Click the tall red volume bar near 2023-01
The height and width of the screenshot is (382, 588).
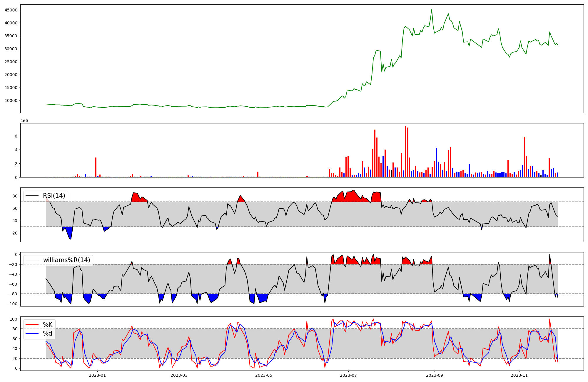click(x=96, y=167)
